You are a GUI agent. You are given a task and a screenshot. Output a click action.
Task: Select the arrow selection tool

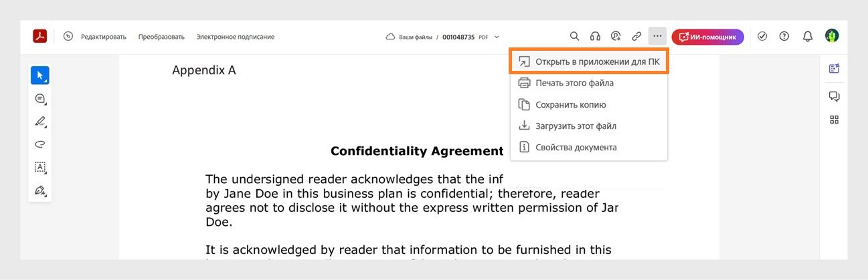pos(40,76)
